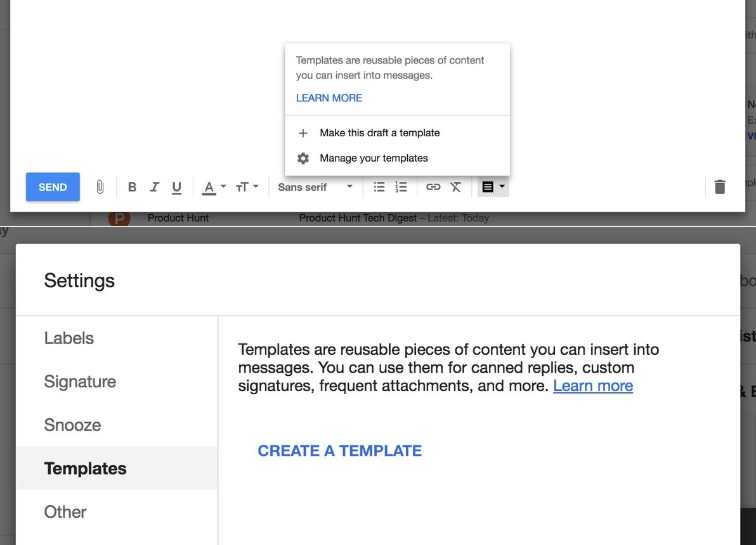Click the paperclip attach files icon

click(x=100, y=187)
